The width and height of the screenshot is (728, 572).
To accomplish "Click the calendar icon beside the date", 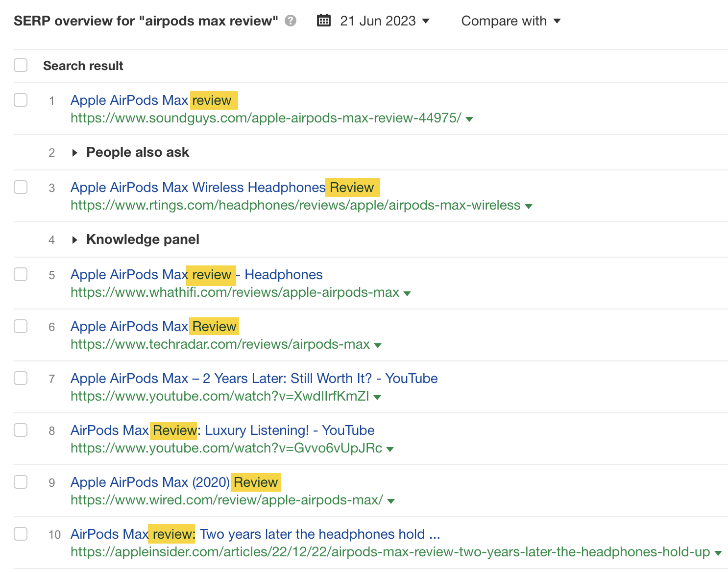I will pyautogui.click(x=324, y=21).
